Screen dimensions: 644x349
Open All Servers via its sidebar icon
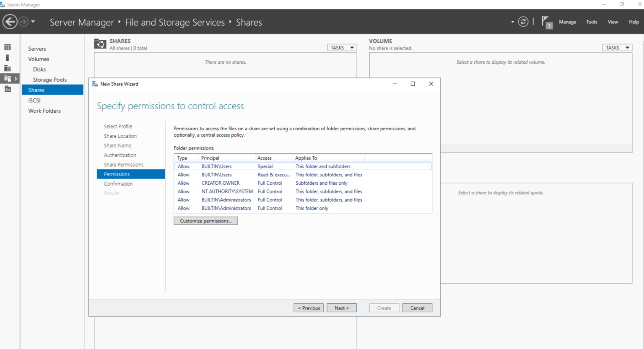tap(7, 68)
